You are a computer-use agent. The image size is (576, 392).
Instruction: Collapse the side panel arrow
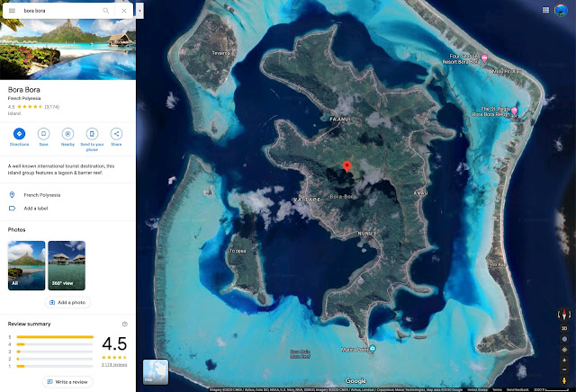coord(139,11)
